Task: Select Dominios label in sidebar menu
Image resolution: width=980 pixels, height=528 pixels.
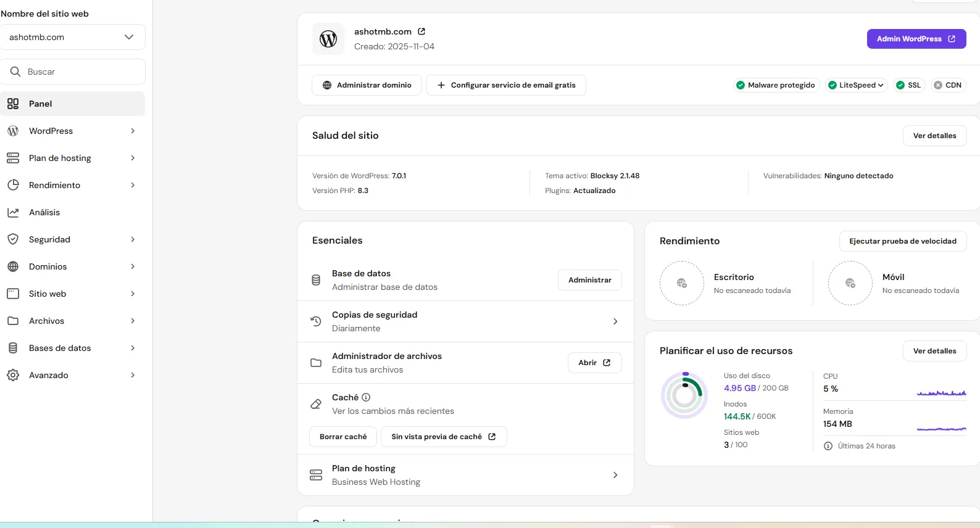Action: pos(48,266)
